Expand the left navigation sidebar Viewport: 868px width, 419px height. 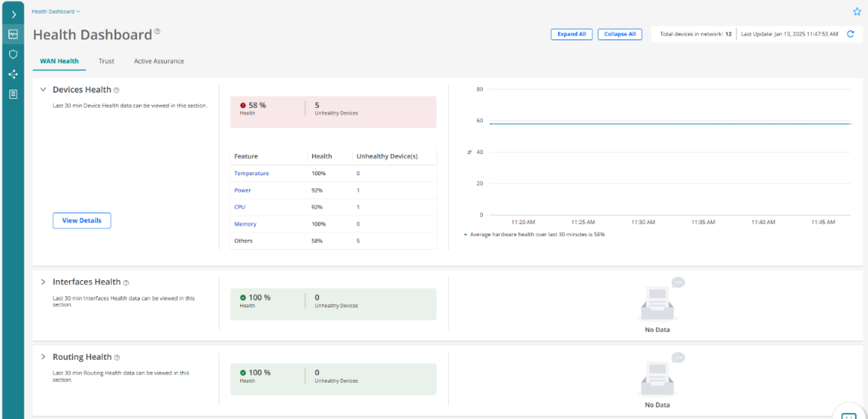[x=13, y=14]
